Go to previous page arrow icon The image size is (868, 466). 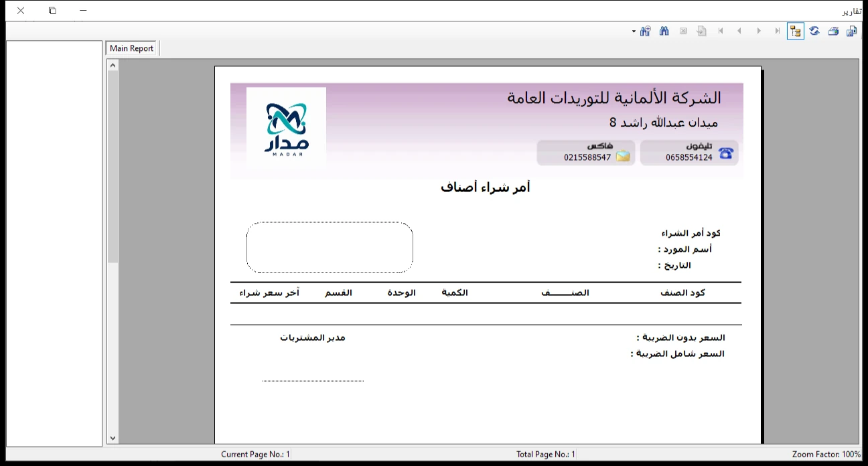tap(739, 31)
